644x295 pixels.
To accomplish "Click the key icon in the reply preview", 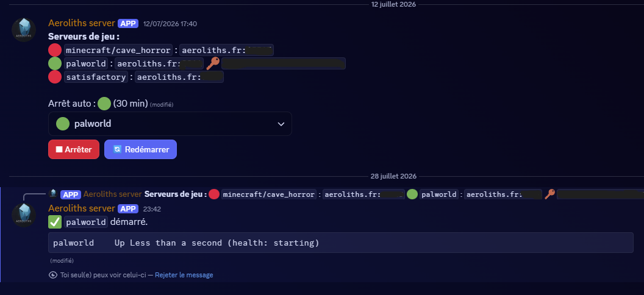I will 549,194.
